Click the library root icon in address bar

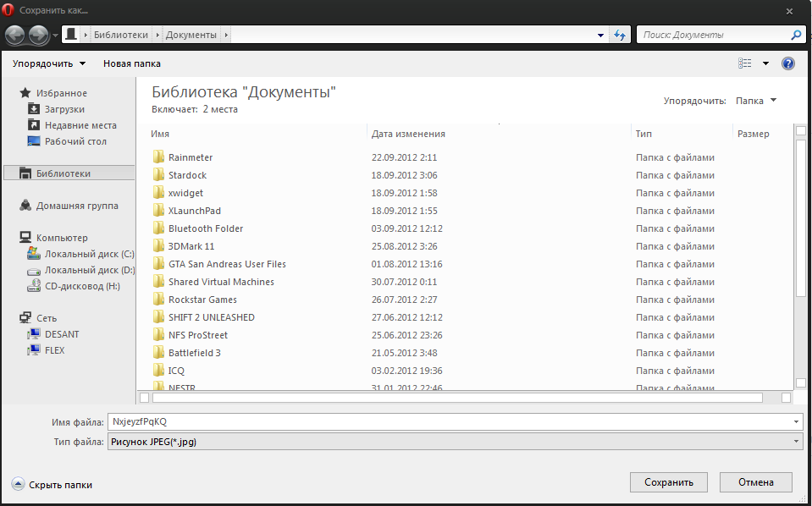[x=71, y=35]
